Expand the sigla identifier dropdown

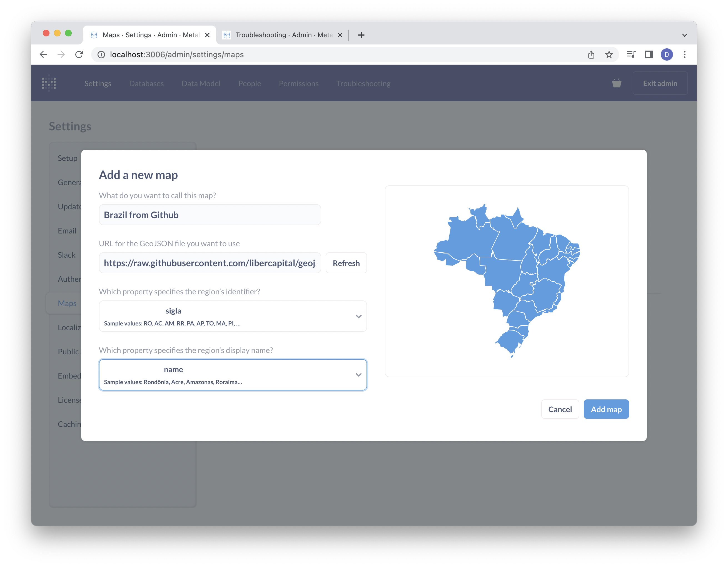tap(233, 316)
